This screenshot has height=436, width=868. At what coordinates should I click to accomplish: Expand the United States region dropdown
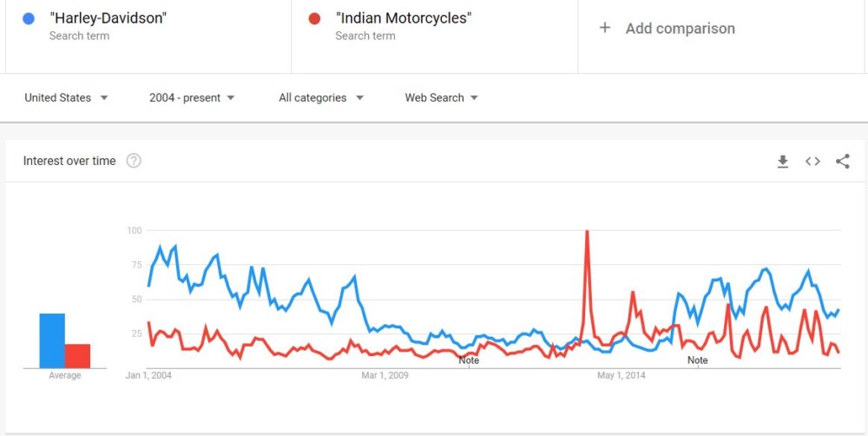(x=66, y=98)
